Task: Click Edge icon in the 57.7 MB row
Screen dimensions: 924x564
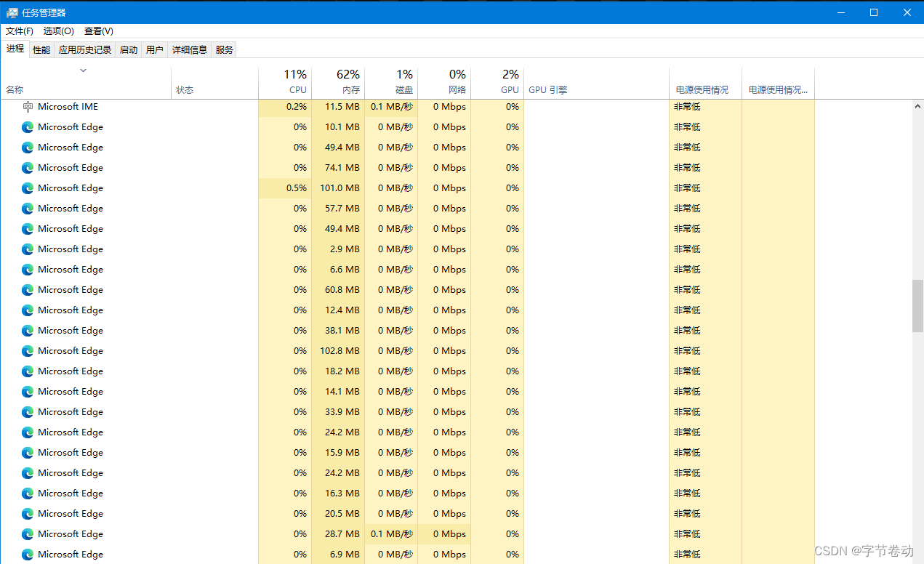Action: click(28, 209)
